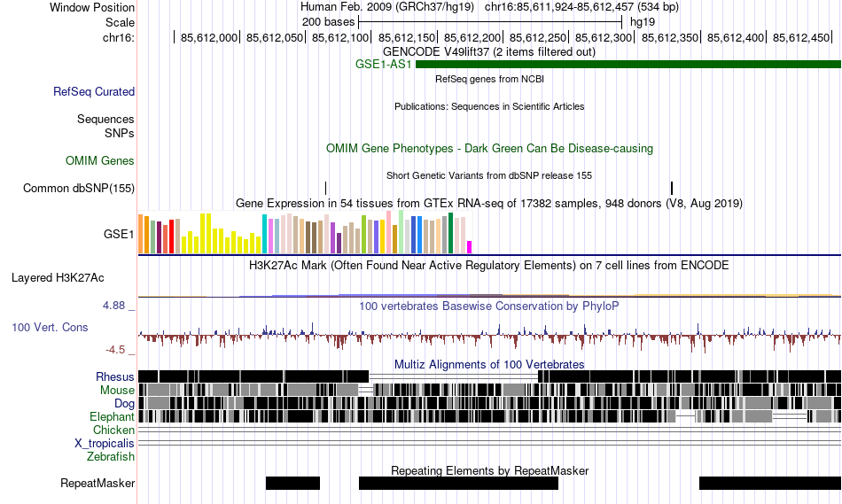The image size is (842, 504).
Task: Click the PhyloP conservation wiggle graph
Action: (x=489, y=336)
